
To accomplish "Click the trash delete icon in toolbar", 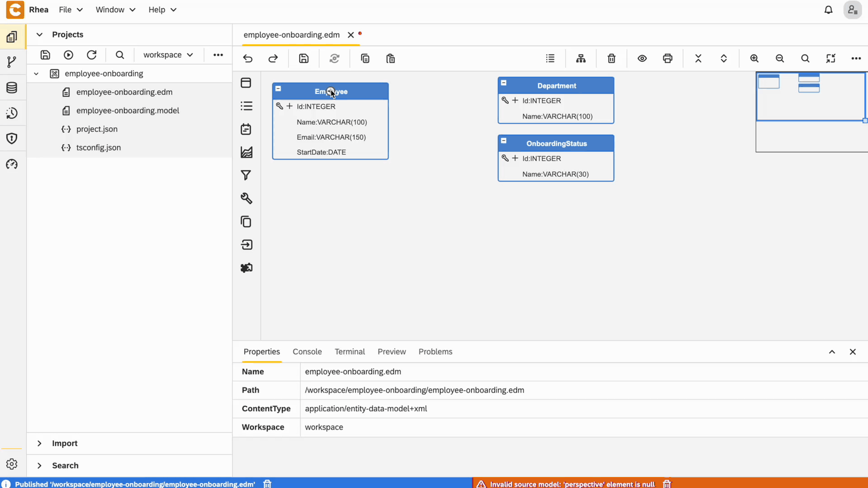I will (611, 58).
